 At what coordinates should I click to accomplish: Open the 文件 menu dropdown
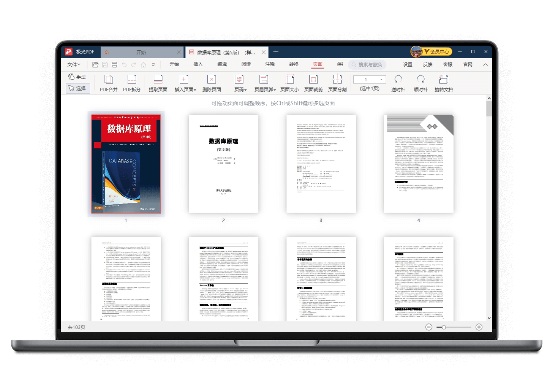(x=74, y=65)
